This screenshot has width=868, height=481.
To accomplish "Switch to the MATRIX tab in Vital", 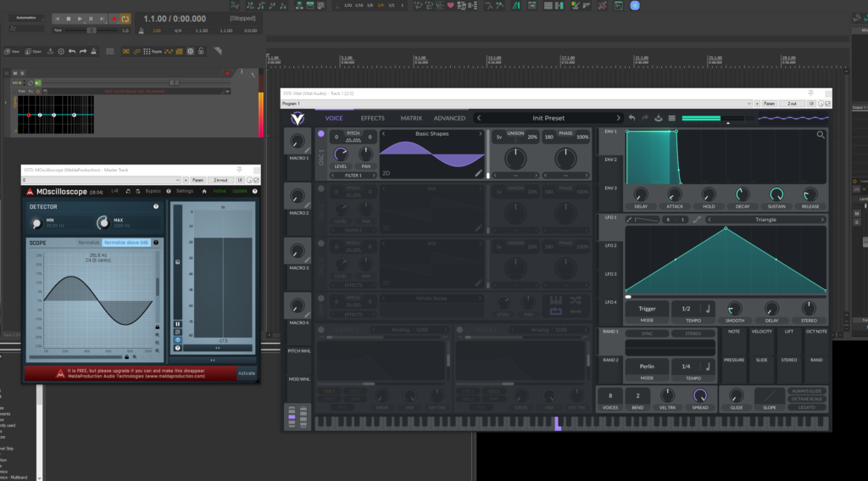I will point(411,118).
